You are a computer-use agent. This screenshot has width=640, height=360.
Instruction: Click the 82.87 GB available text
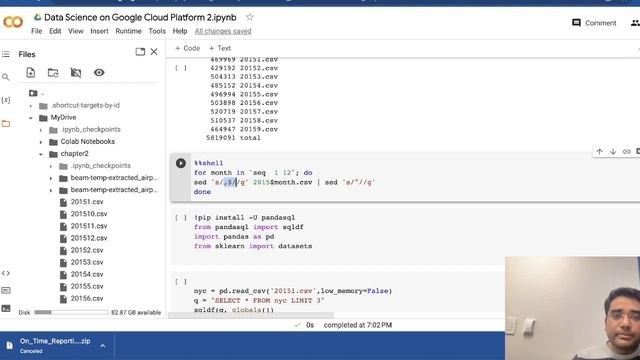click(136, 313)
